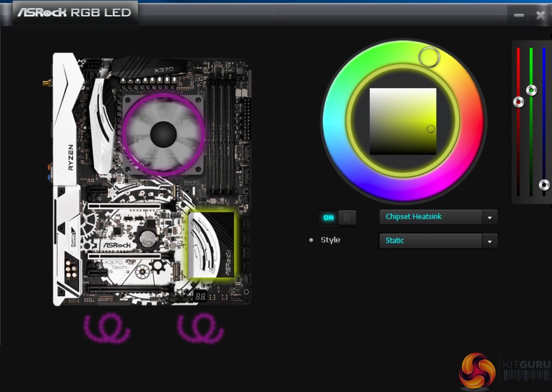The height and width of the screenshot is (392, 552).
Task: Click the blue channel slider handle
Action: pos(544,185)
